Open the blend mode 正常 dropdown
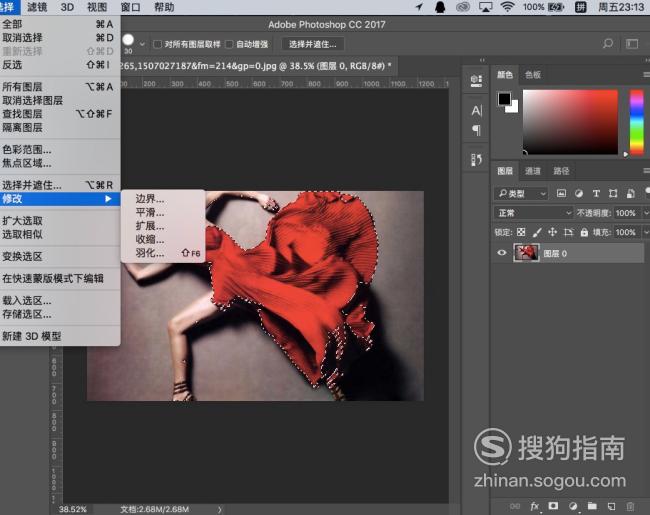 pos(534,213)
